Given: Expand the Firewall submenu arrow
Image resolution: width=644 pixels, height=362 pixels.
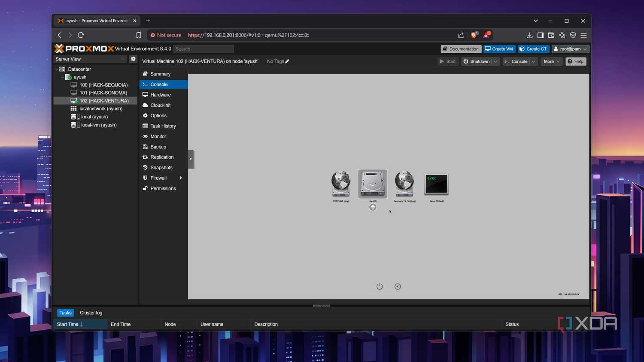Looking at the screenshot, I should tap(181, 178).
